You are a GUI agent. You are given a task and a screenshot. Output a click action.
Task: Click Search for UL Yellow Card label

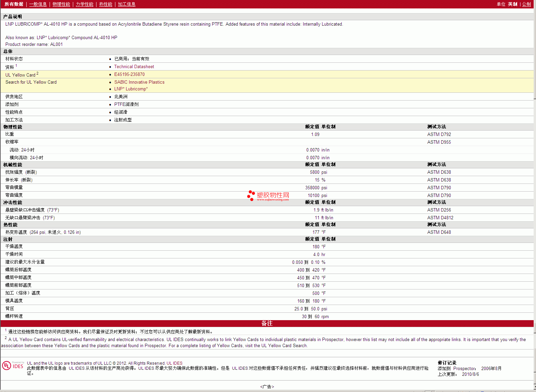click(31, 82)
